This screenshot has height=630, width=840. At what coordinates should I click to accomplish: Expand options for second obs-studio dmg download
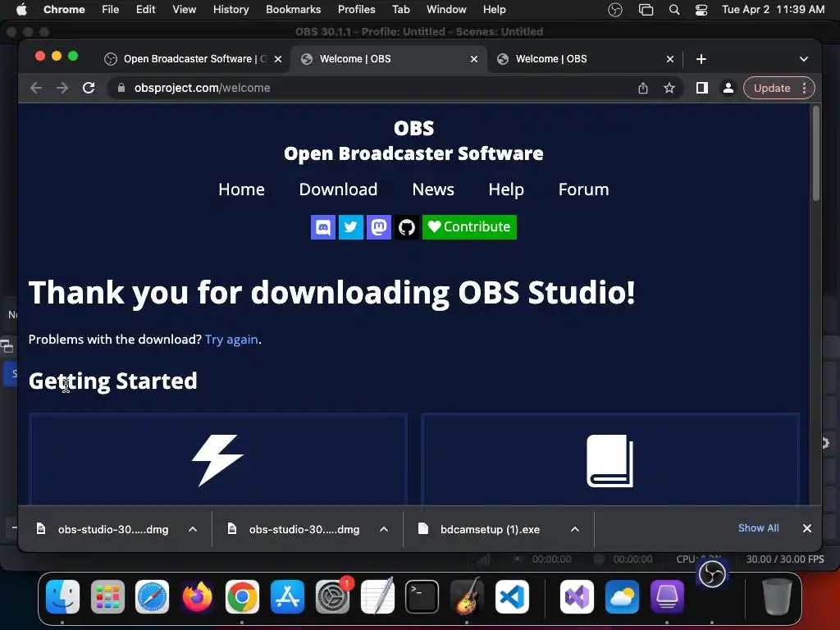coord(384,529)
